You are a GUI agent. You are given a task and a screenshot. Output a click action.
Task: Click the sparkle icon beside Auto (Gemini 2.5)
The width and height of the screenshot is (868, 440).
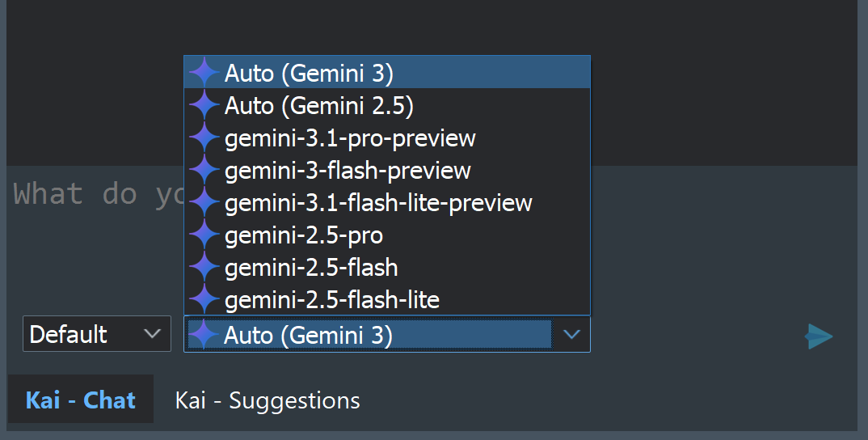tap(204, 105)
